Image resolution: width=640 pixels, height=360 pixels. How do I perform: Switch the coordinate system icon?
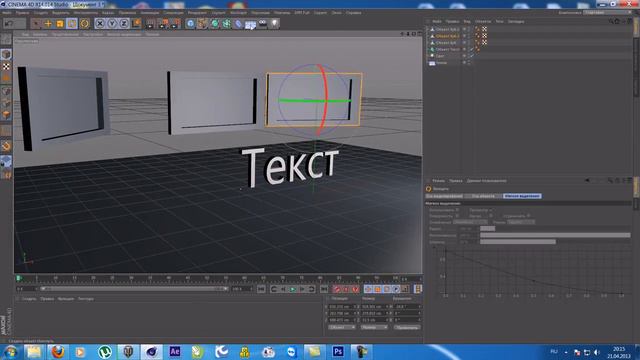(x=136, y=24)
